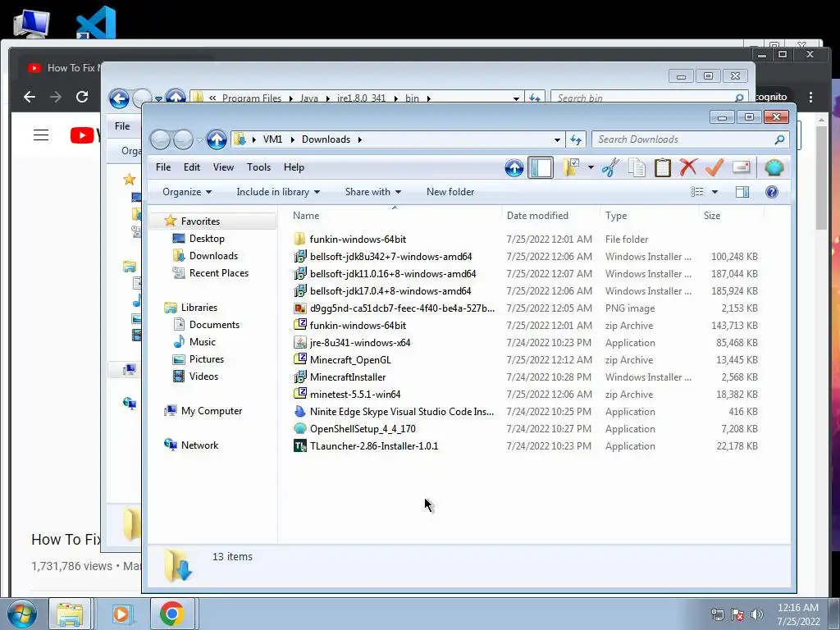The height and width of the screenshot is (630, 840).
Task: Open Pictures library in navigation pane
Action: (x=206, y=359)
